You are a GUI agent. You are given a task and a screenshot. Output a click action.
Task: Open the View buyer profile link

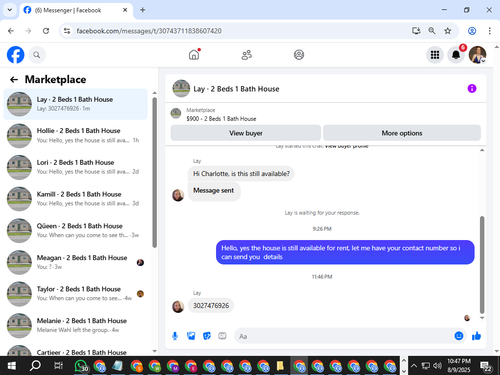pyautogui.click(x=346, y=146)
